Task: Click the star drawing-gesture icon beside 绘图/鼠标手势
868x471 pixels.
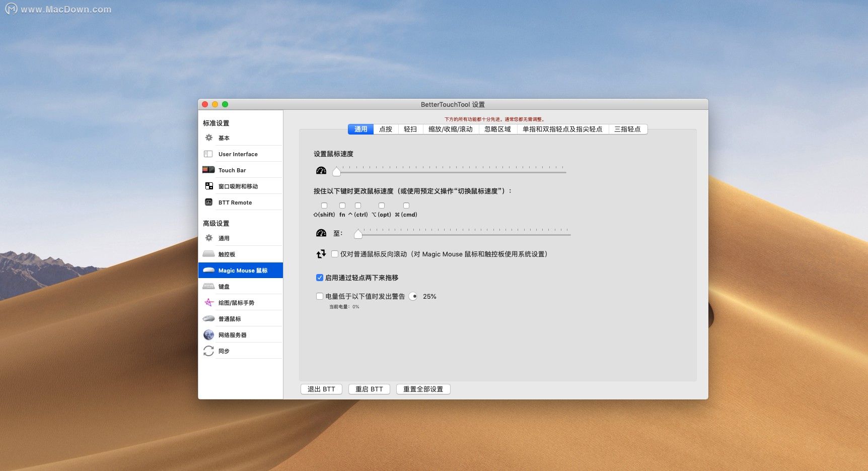Action: pyautogui.click(x=209, y=302)
